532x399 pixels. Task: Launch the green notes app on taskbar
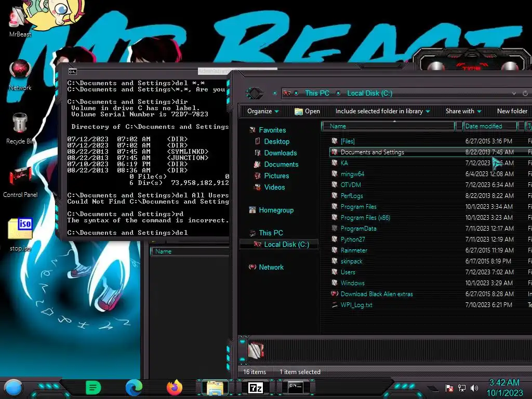pyautogui.click(x=94, y=388)
